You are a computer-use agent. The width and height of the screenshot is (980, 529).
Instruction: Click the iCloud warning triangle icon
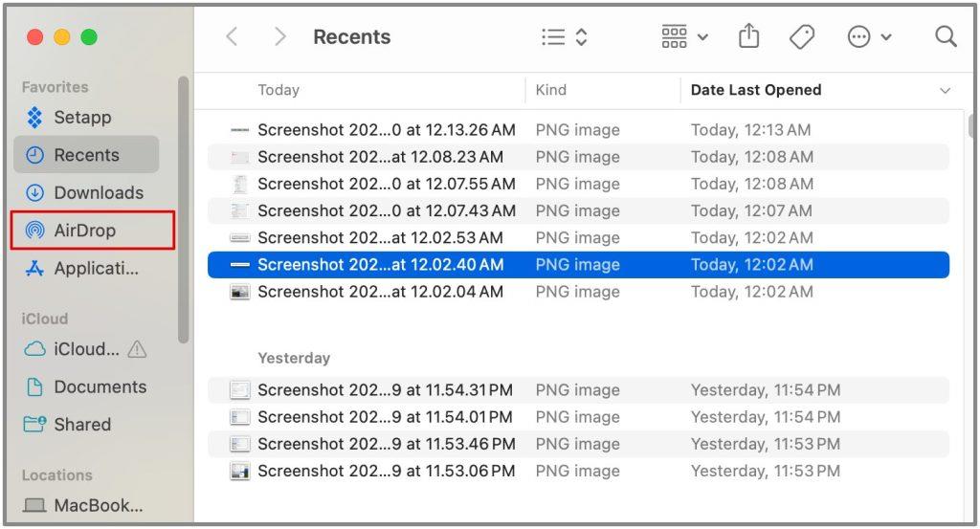[137, 349]
